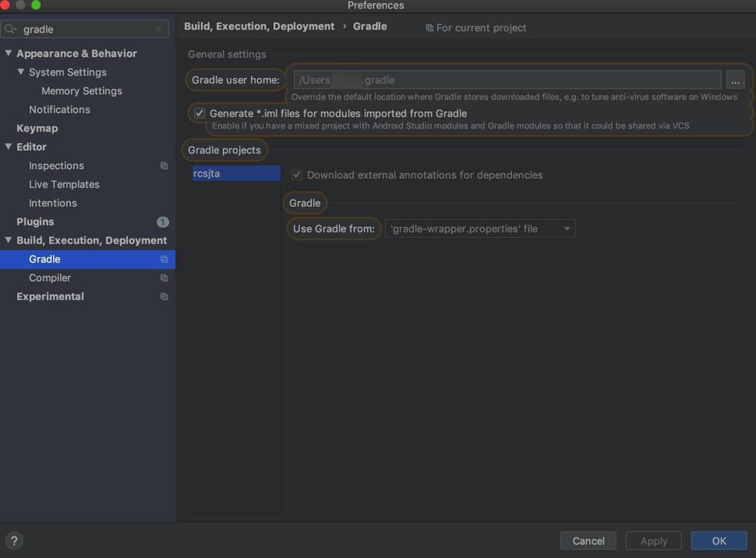
Task: Click Build, Execution, Deployment breadcrumb
Action: 259,26
